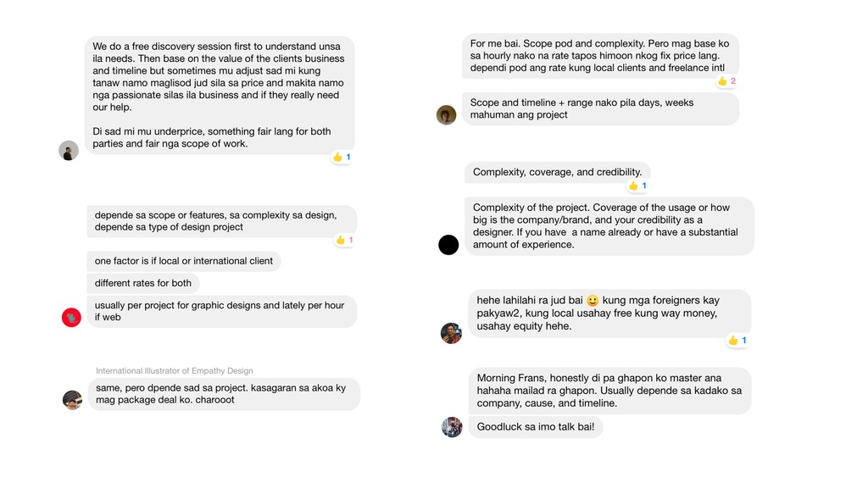This screenshot has width=868, height=488.
Task: Select 'Complexity, coverage, and credibility.' message bubble
Action: [x=558, y=172]
